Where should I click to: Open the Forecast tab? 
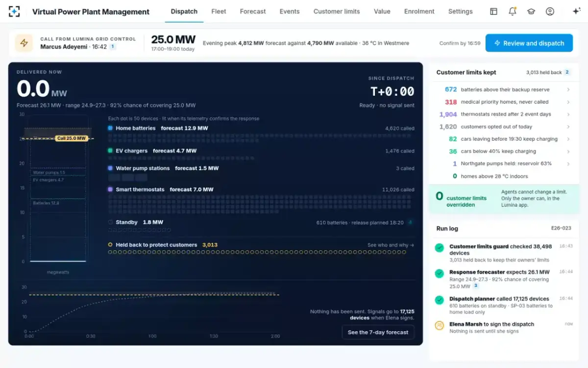point(253,11)
